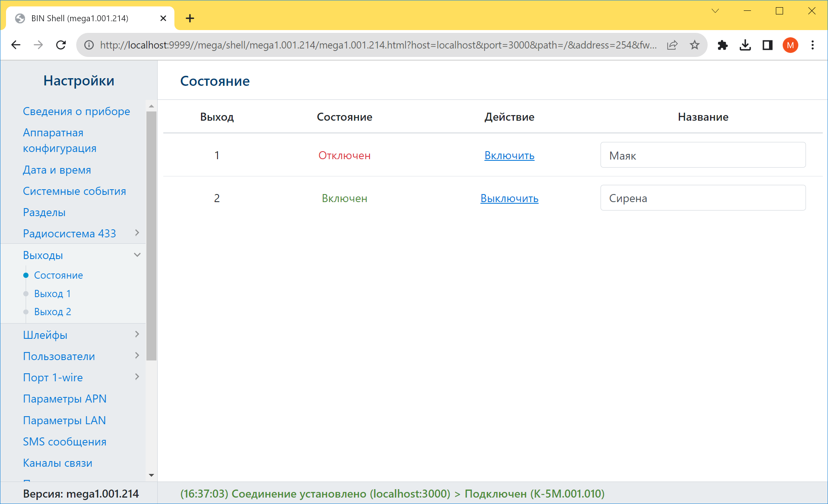Turn off output 2 via Выключить
Image resolution: width=828 pixels, height=504 pixels.
click(509, 198)
